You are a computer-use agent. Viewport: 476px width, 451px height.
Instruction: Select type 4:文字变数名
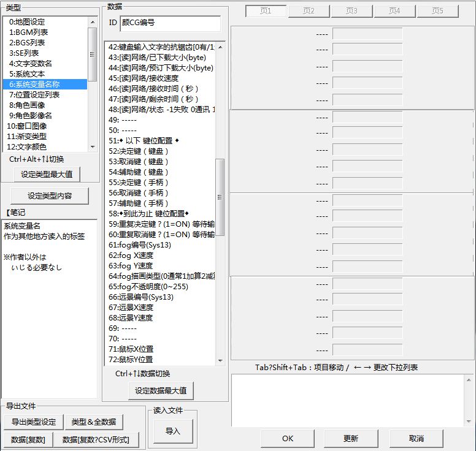coord(45,63)
